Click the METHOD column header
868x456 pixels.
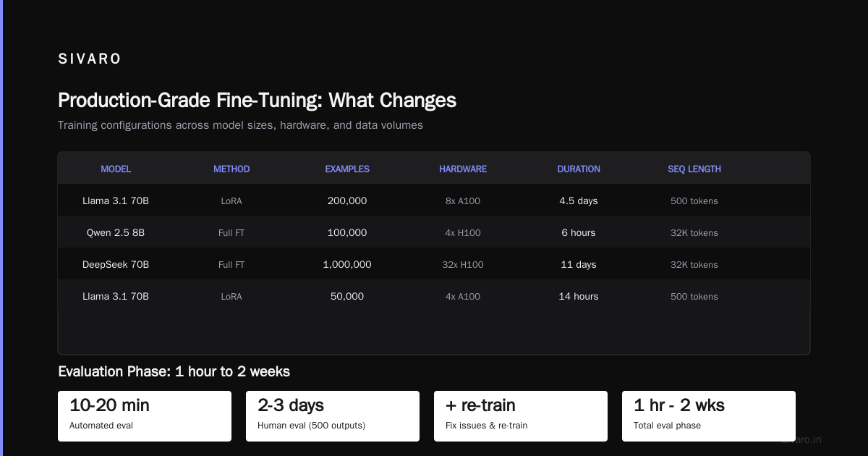pyautogui.click(x=231, y=169)
